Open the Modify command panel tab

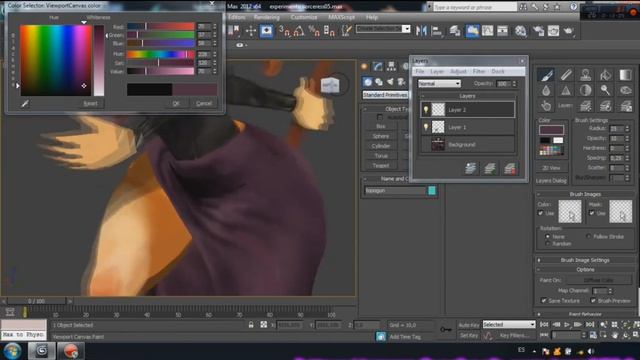coord(378,67)
